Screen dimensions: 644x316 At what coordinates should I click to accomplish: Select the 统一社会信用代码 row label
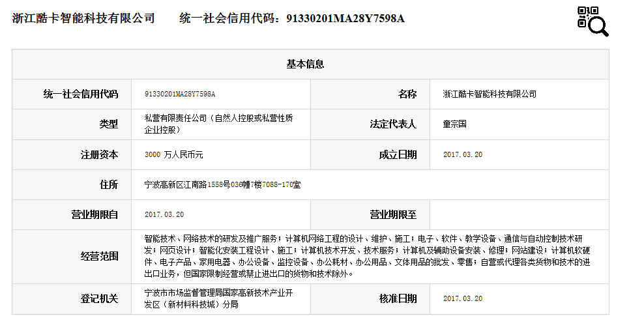[x=81, y=94]
